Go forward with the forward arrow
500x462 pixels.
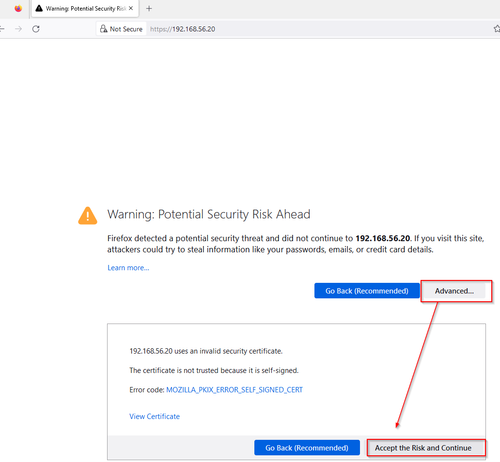point(19,29)
